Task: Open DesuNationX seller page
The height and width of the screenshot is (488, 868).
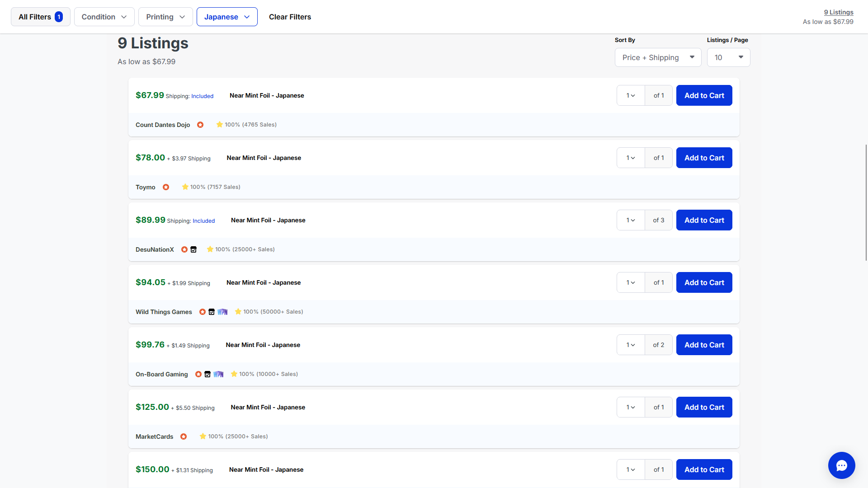Action: pyautogui.click(x=155, y=249)
